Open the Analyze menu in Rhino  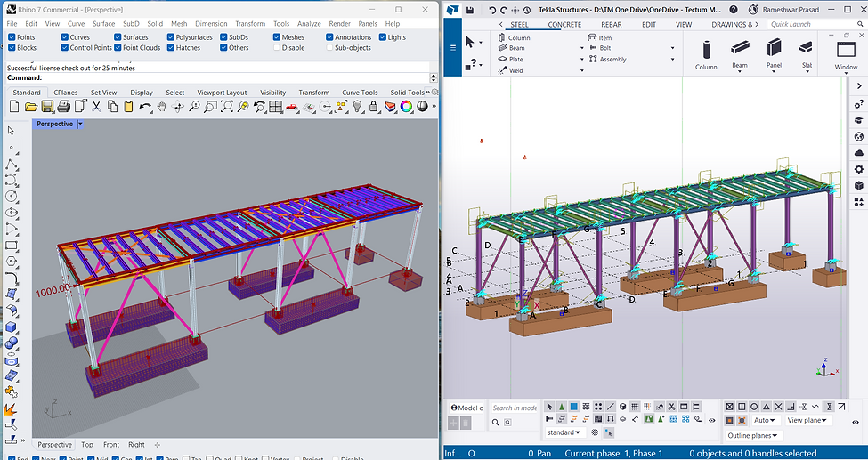click(309, 24)
